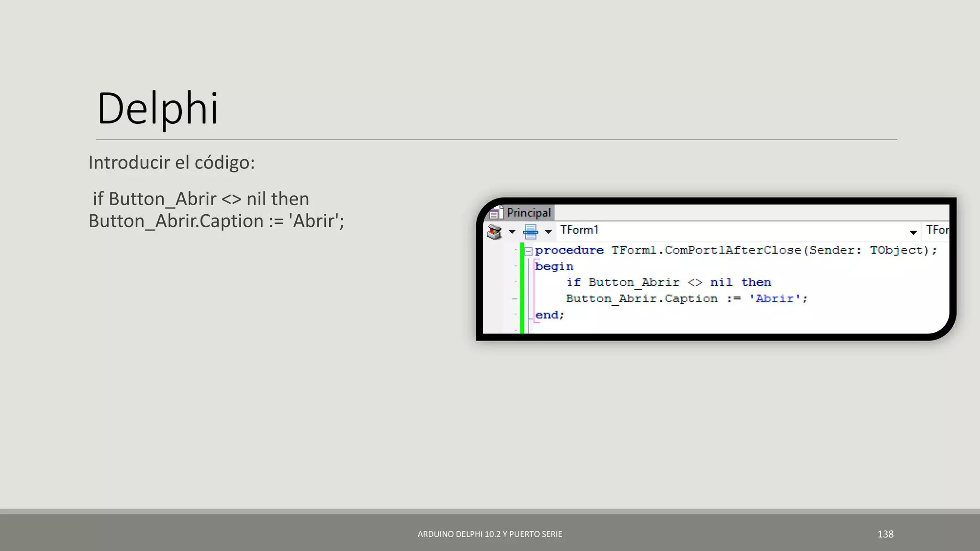The width and height of the screenshot is (980, 551).
Task: Click code line "Button_Abrir.Caption := 'Abrir';"
Action: click(x=687, y=299)
